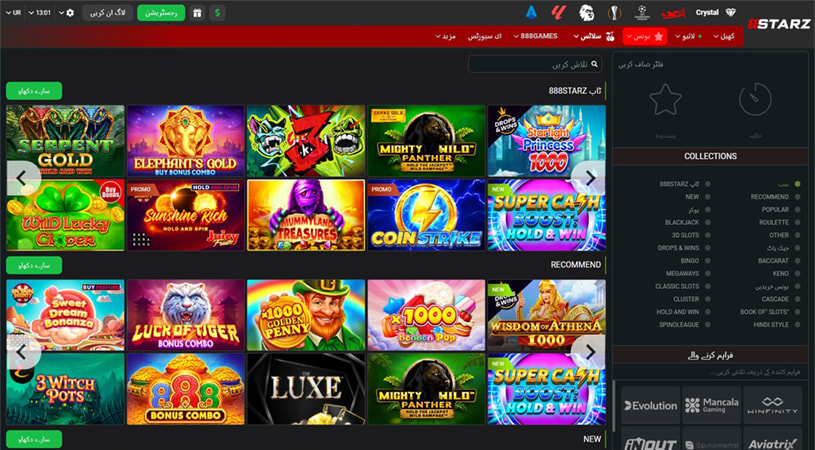Screen dimensions: 815x450
Task: Click the لاگ ان کریں login button
Action: tap(108, 13)
